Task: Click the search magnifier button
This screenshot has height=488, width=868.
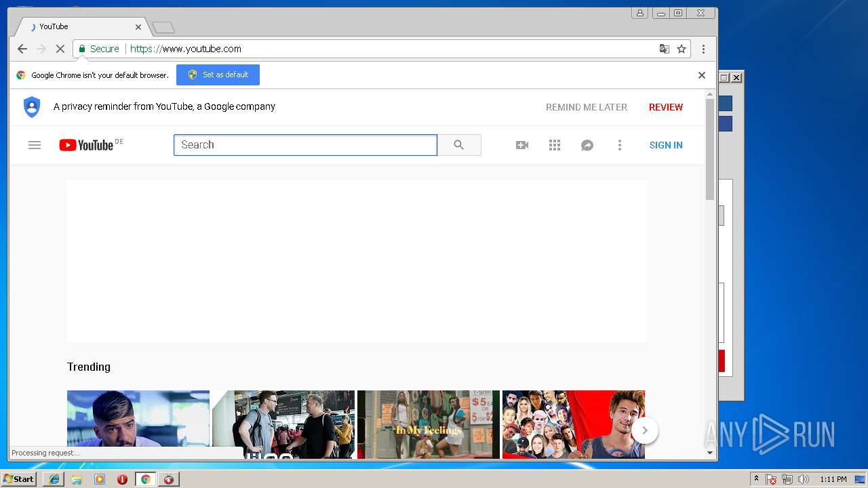Action: [x=459, y=145]
